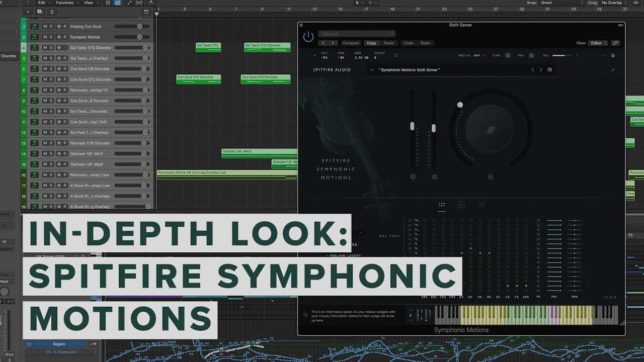Click the global solo S button in track header
The image size is (644, 362).
(x=52, y=12)
